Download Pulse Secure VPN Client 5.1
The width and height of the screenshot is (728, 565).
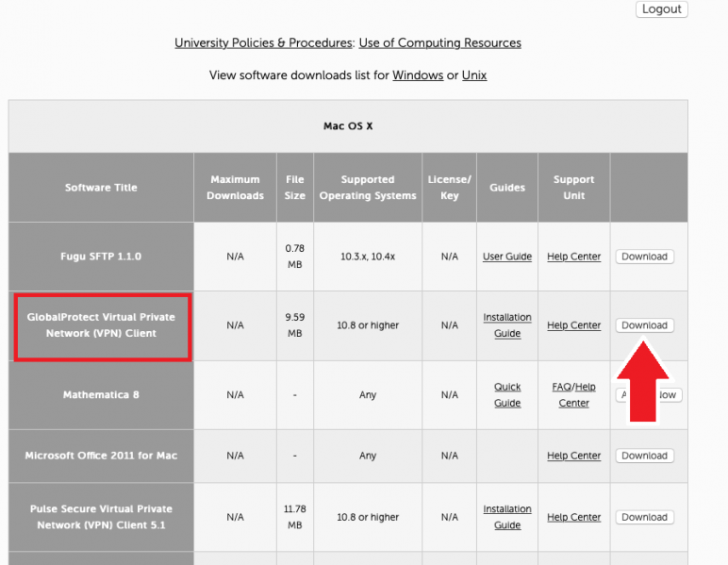click(644, 517)
